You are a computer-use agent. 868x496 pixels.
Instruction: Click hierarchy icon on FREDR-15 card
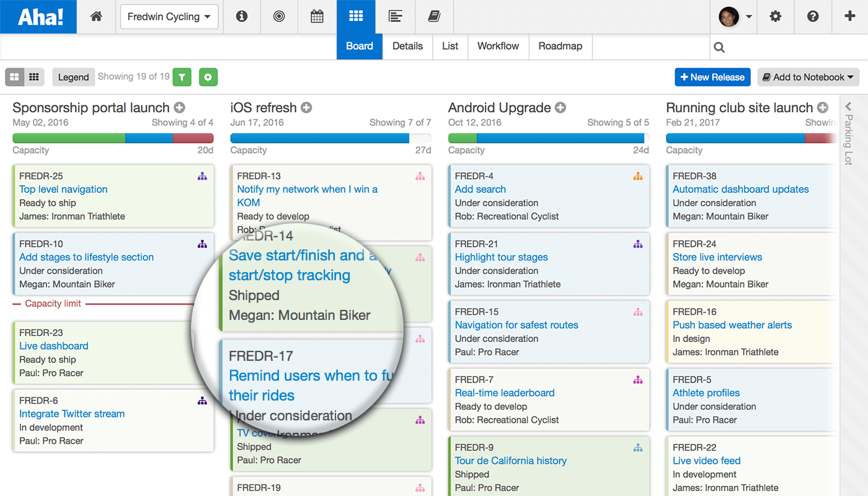tap(638, 312)
